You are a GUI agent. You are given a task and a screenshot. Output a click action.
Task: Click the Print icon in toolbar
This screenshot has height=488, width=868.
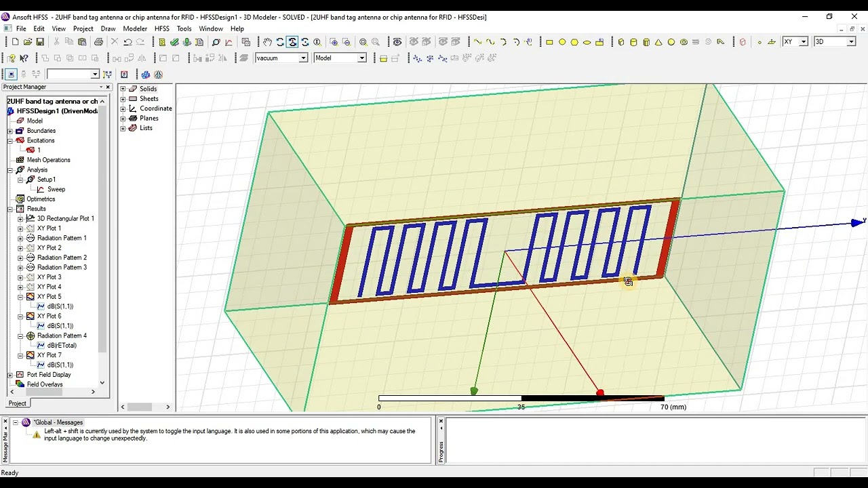click(99, 42)
